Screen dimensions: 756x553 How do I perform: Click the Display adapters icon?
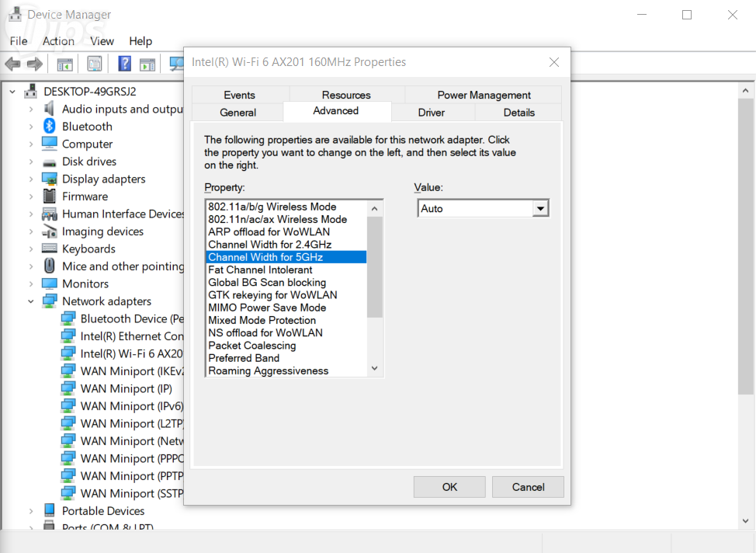pos(49,179)
